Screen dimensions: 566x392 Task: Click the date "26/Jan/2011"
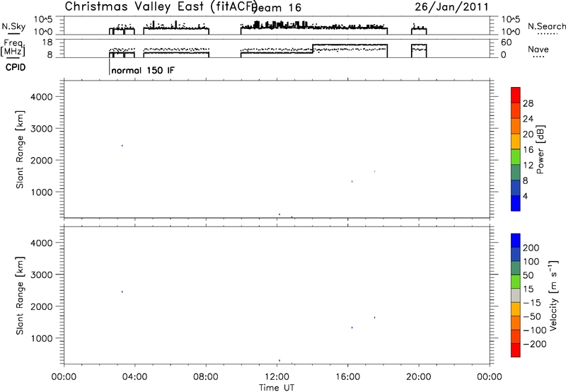[451, 7]
